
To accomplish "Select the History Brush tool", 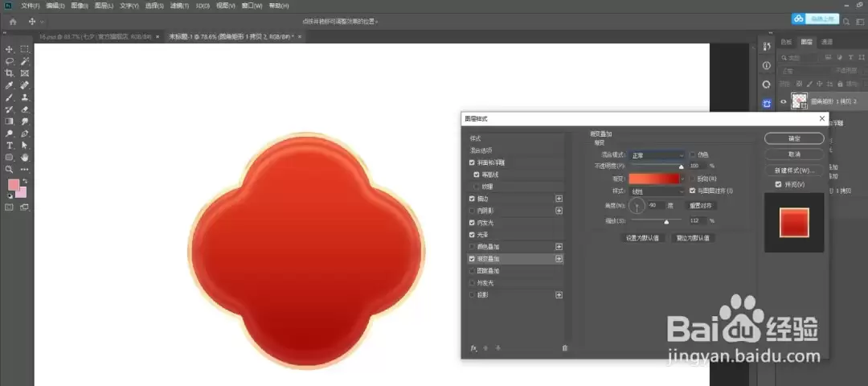I will tap(10, 109).
